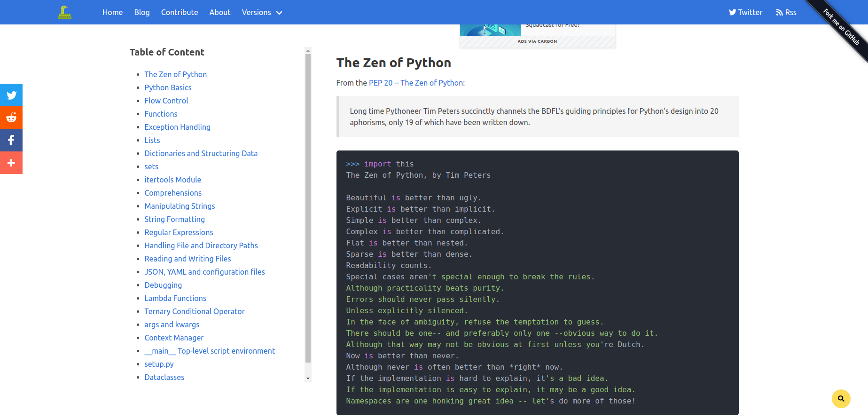The height and width of the screenshot is (419, 868).
Task: Click the Fork me on GitHub ribbon
Action: pos(841,27)
